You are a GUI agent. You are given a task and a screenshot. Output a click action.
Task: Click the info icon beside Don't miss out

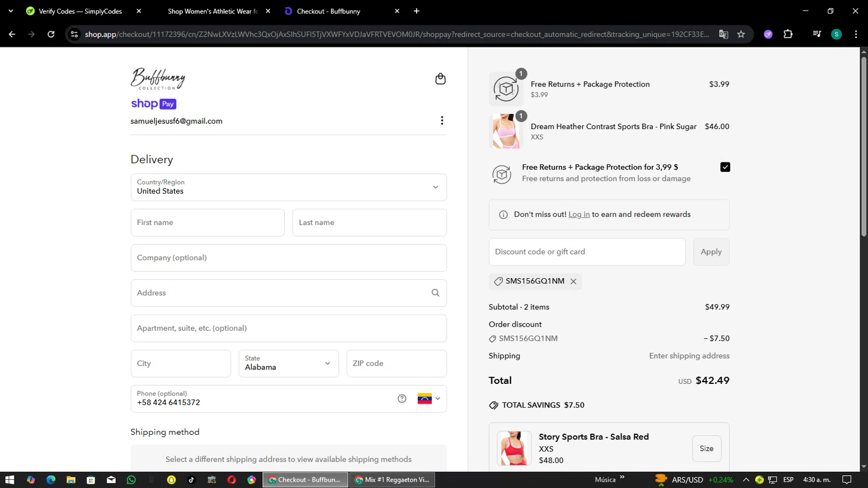(x=503, y=215)
